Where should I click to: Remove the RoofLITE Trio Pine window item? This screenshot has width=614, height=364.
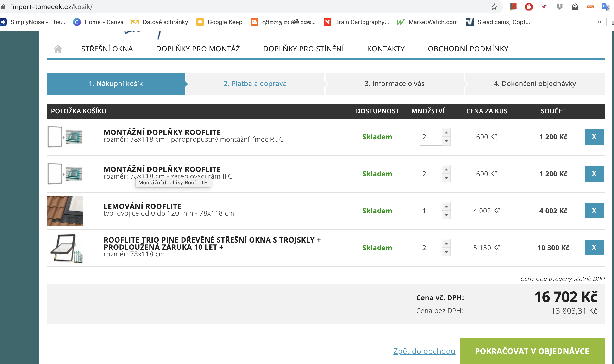tap(594, 248)
